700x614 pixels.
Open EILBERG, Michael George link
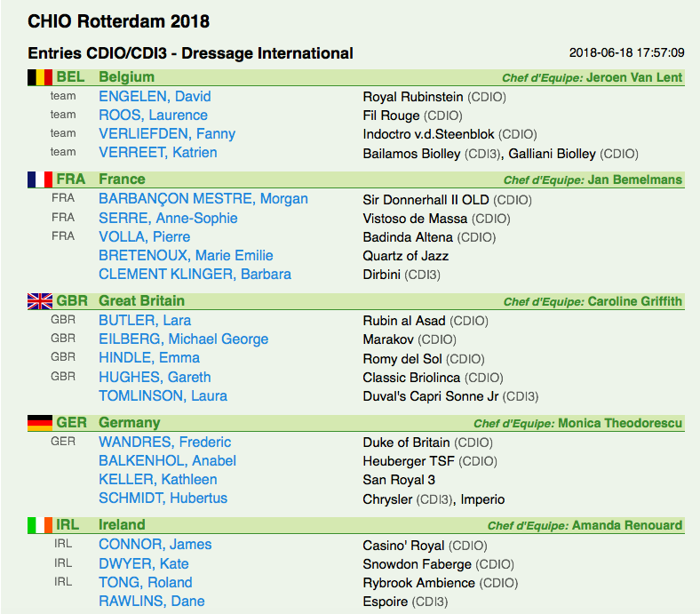[184, 339]
